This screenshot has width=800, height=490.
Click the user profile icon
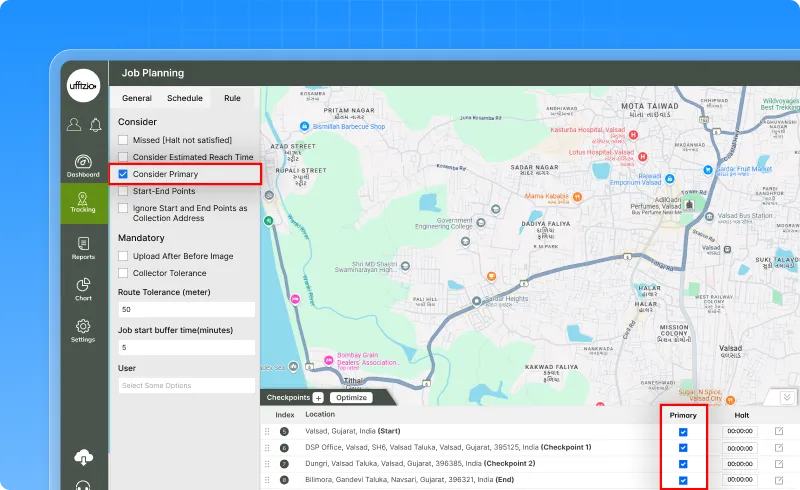[74, 125]
